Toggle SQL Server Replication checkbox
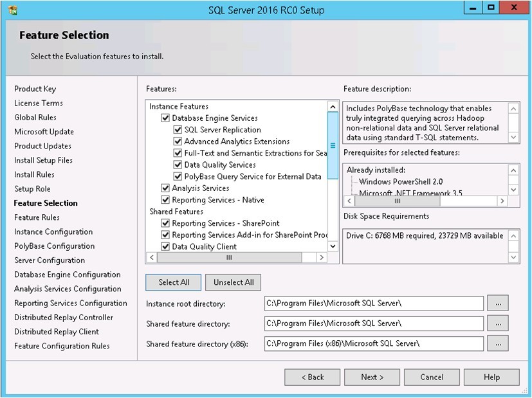532x398 pixels. point(178,129)
